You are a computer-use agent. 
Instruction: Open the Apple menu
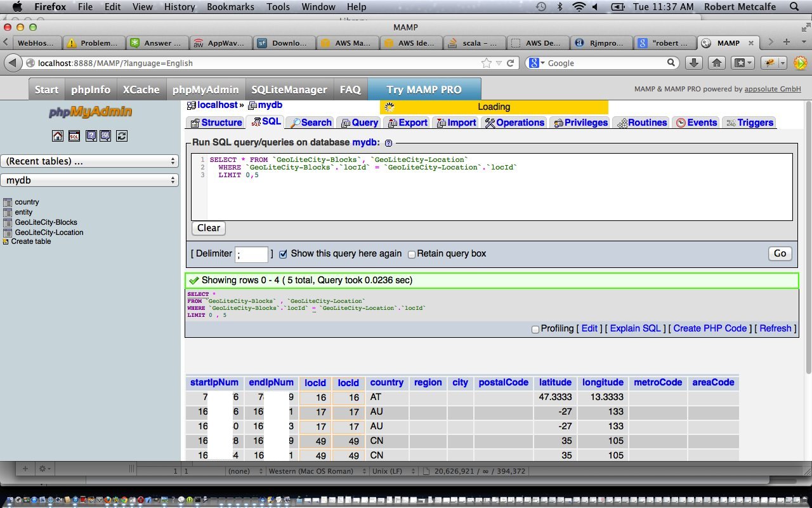pos(17,7)
